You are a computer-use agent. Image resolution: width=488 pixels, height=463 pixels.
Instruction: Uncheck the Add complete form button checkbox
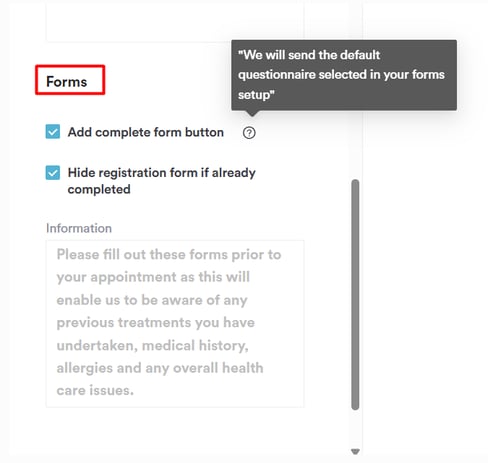click(x=53, y=131)
